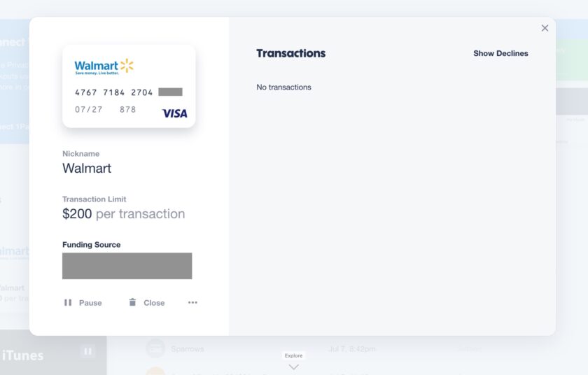The image size is (588, 375).
Task: Edit the $200 per transaction limit
Action: coord(124,213)
